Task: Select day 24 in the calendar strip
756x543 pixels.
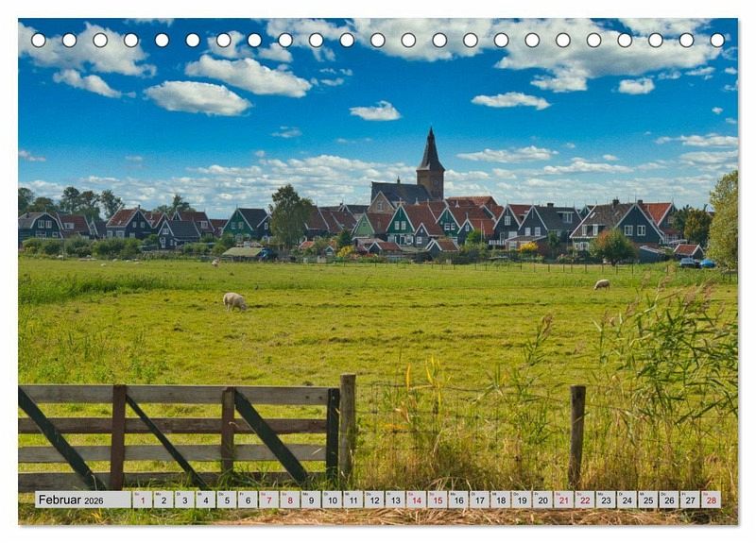Action: tap(627, 500)
